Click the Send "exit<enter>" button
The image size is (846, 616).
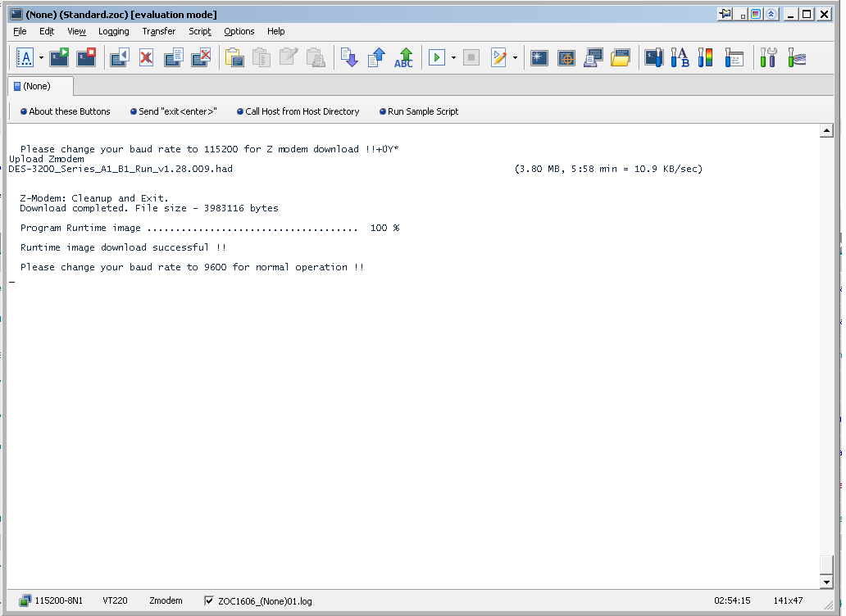pyautogui.click(x=173, y=111)
